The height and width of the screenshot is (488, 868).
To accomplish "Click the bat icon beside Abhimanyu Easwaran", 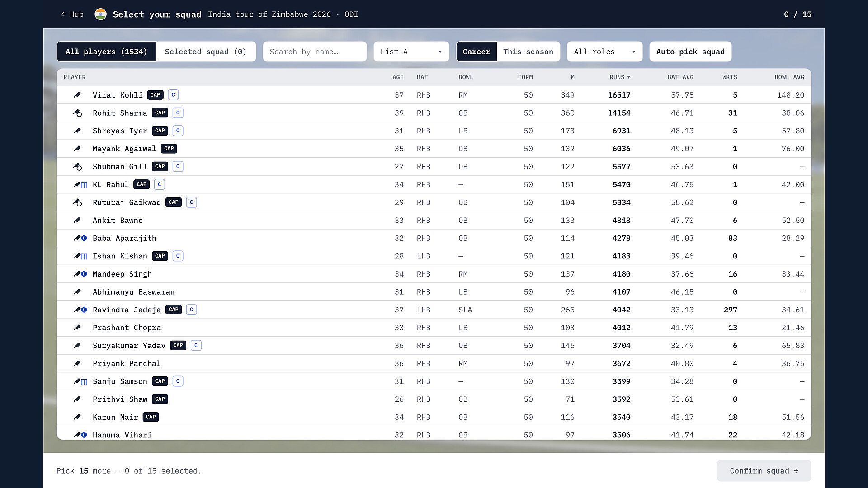I will pos(77,292).
